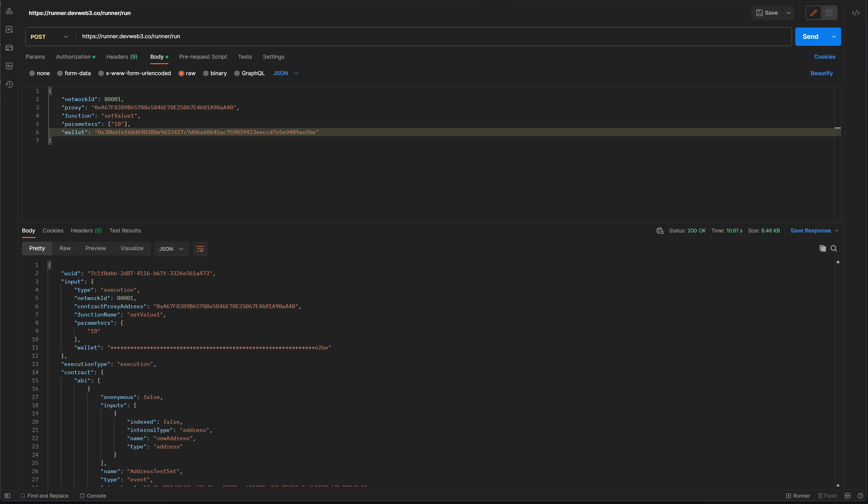Open the JSON language dropdown in body editor
The height and width of the screenshot is (504, 868).
pyautogui.click(x=285, y=73)
